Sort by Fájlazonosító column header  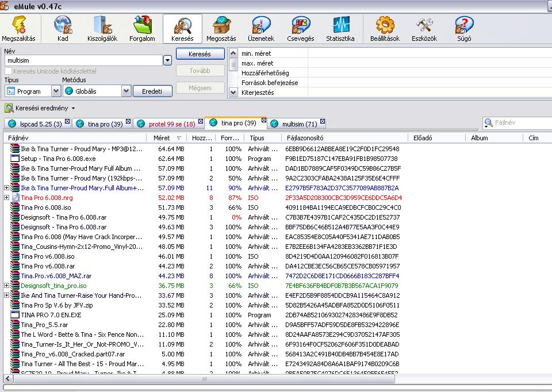345,138
